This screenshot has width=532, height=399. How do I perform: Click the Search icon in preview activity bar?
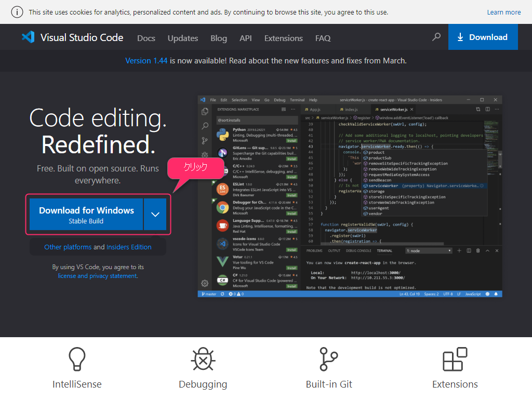pos(205,126)
